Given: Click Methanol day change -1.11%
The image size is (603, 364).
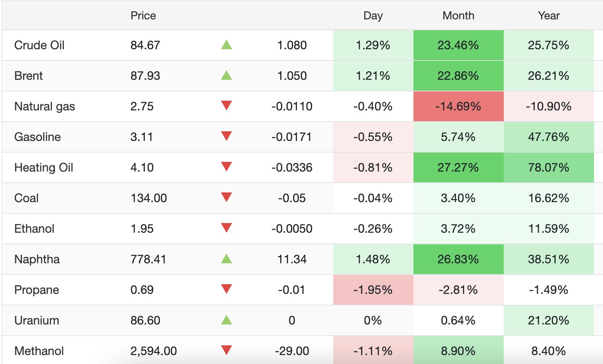Looking at the screenshot, I should pyautogui.click(x=373, y=351).
